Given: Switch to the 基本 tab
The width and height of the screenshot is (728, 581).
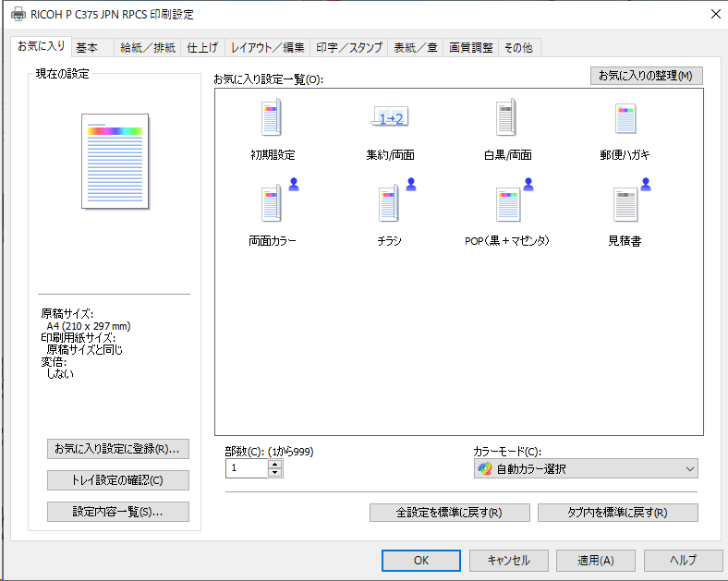Looking at the screenshot, I should 88,47.
